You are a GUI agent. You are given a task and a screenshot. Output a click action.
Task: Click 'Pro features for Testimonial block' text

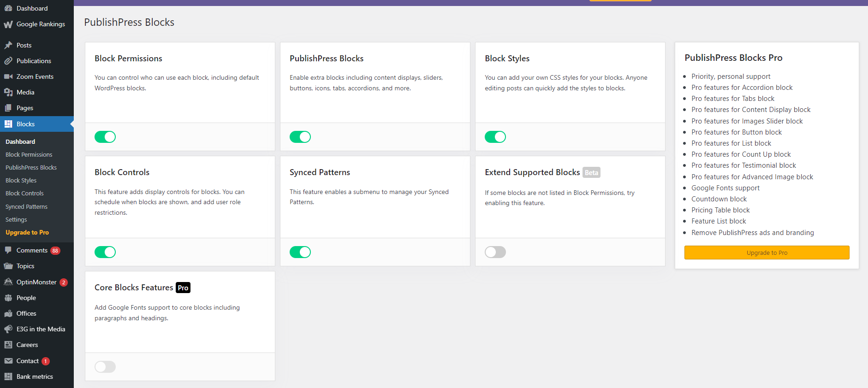(743, 165)
